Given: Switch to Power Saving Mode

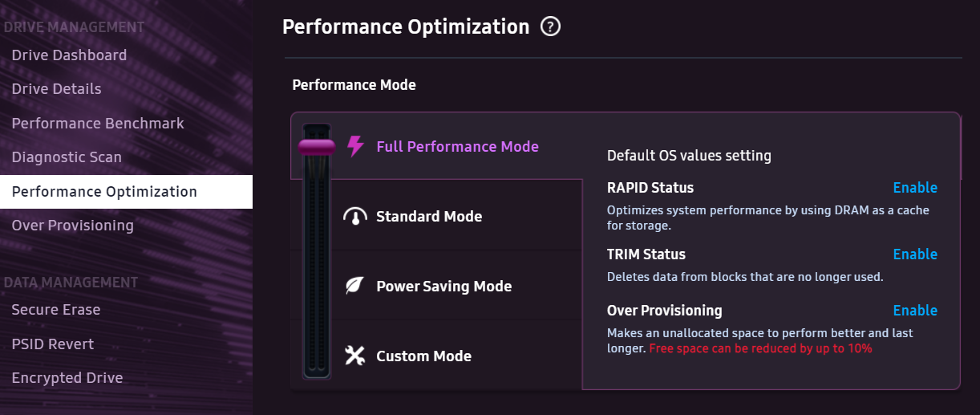Looking at the screenshot, I should click(443, 287).
